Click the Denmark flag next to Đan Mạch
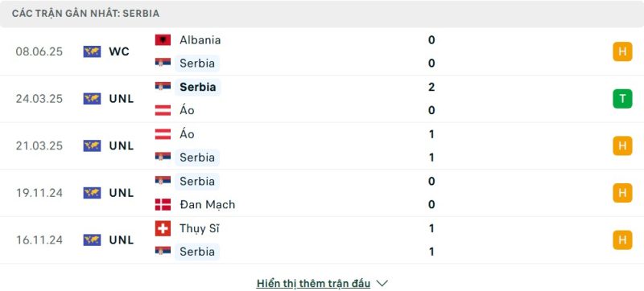Screen dimensions: 644x291 coord(163,204)
